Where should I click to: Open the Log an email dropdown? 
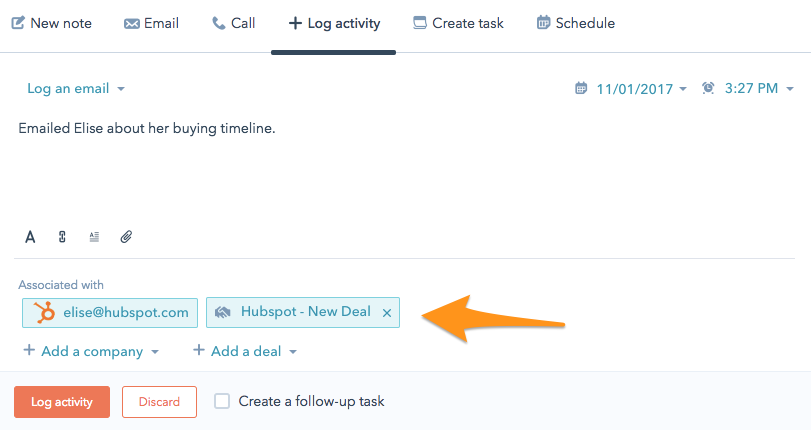[76, 88]
